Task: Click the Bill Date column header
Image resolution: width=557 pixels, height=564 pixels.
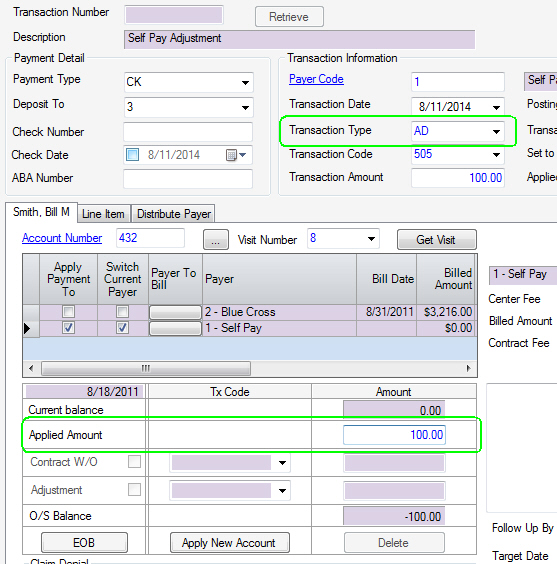Action: click(x=387, y=279)
